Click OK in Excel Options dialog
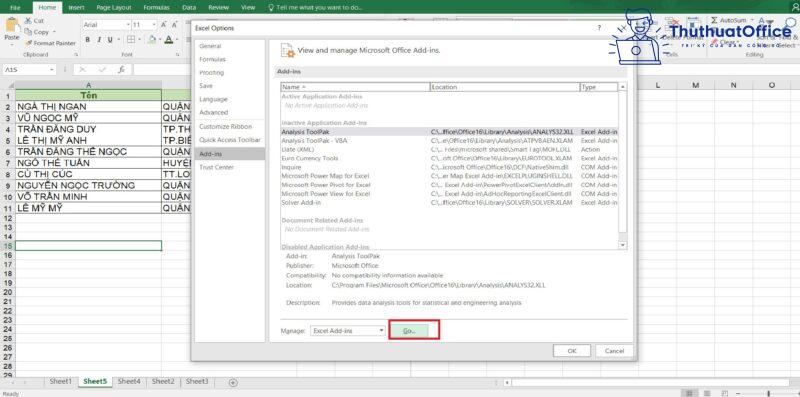This screenshot has width=800, height=397. point(572,351)
